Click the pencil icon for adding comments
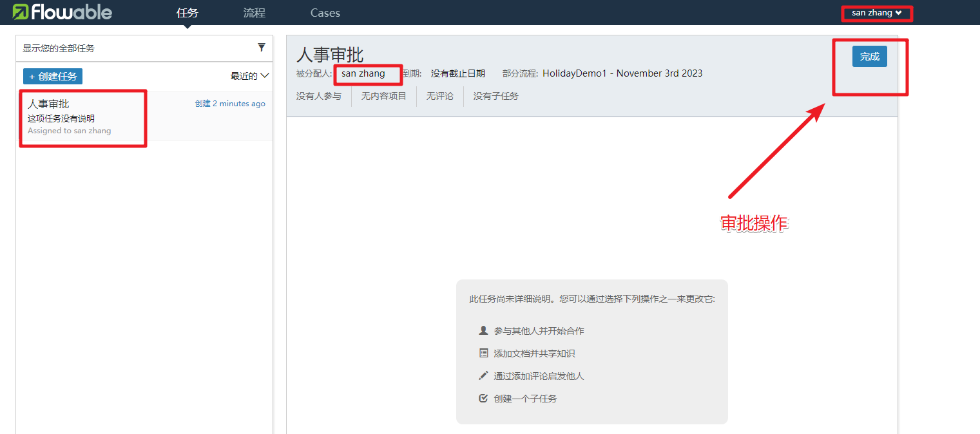 pyautogui.click(x=484, y=375)
